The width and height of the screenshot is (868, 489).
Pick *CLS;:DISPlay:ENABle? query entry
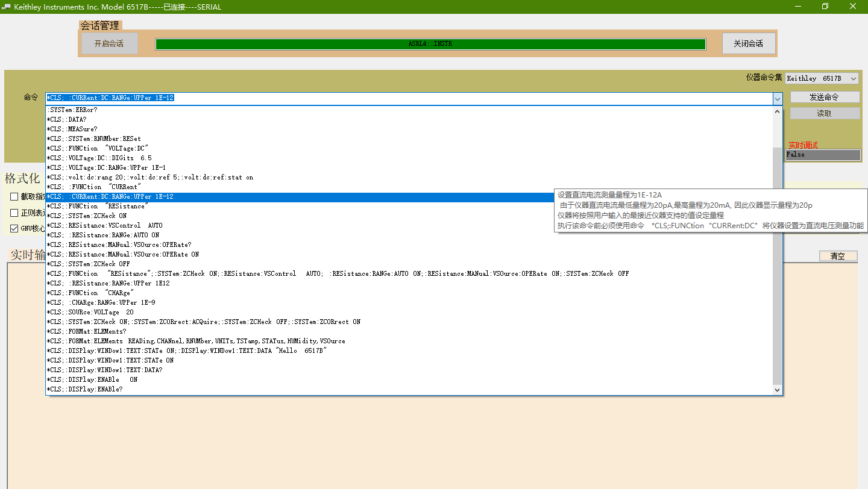point(409,389)
